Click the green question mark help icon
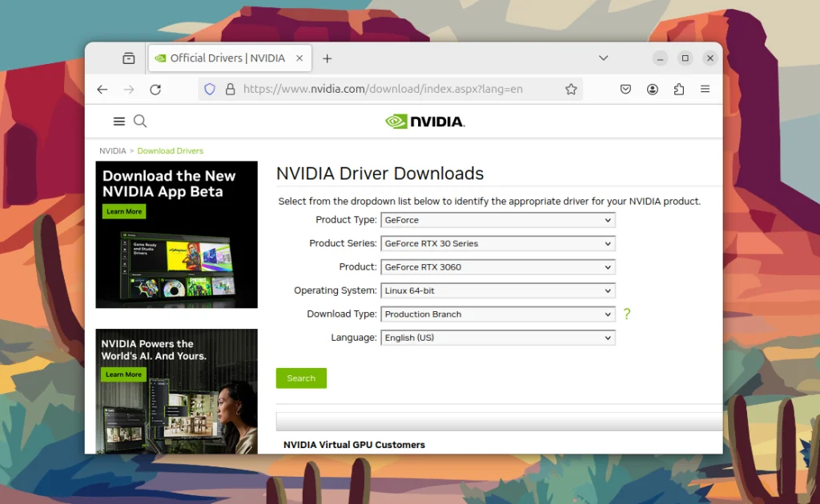The image size is (820, 504). click(627, 314)
